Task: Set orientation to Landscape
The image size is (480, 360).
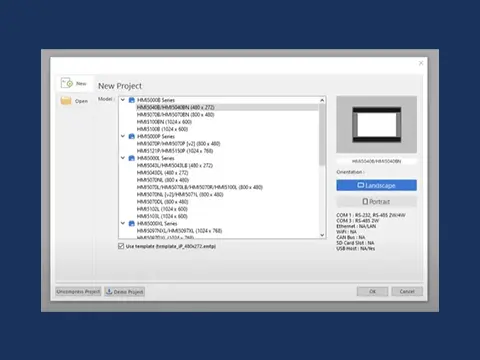Action: click(x=377, y=185)
